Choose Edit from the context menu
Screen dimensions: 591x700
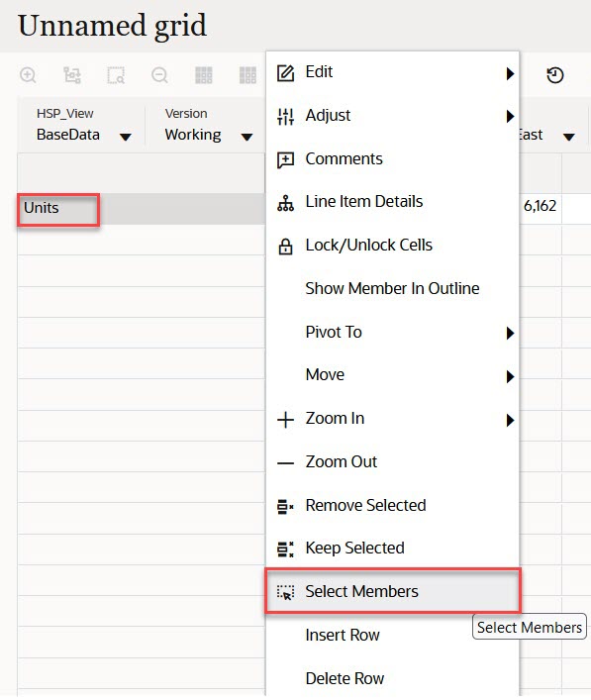coord(393,72)
